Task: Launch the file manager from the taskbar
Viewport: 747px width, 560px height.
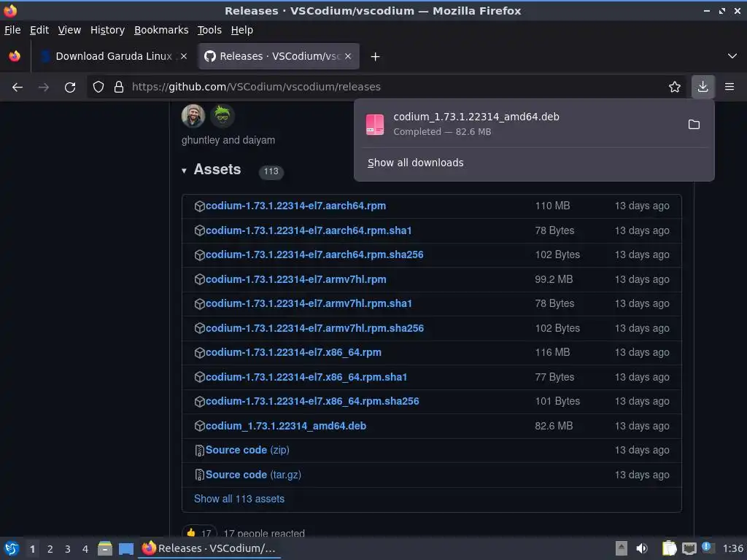Action: tap(105, 548)
